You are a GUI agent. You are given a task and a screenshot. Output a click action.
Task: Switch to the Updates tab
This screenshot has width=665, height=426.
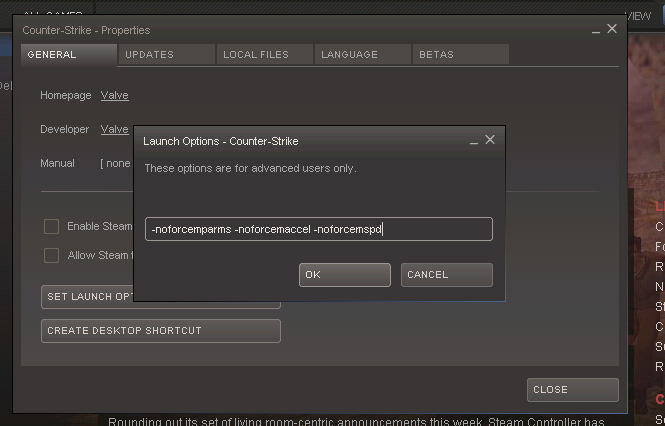[x=167, y=54]
